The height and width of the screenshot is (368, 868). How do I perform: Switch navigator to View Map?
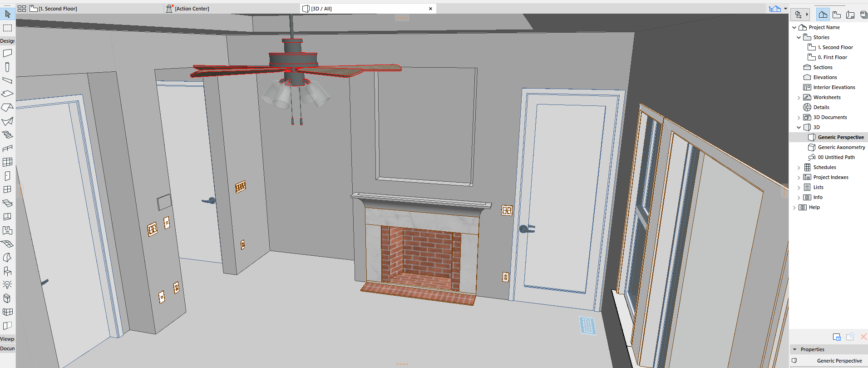[837, 15]
